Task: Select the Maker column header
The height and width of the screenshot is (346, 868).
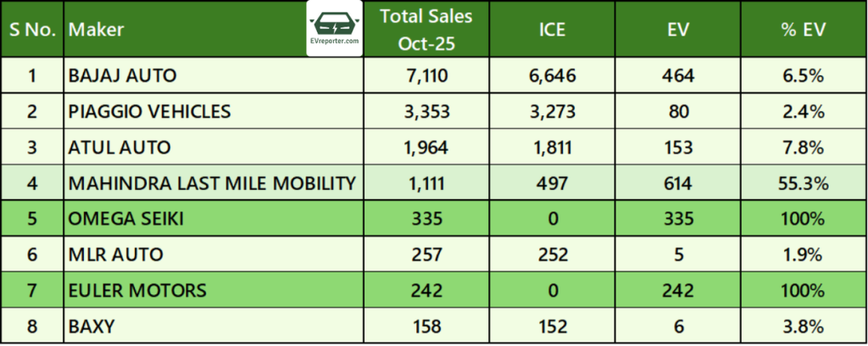Action: tap(96, 30)
